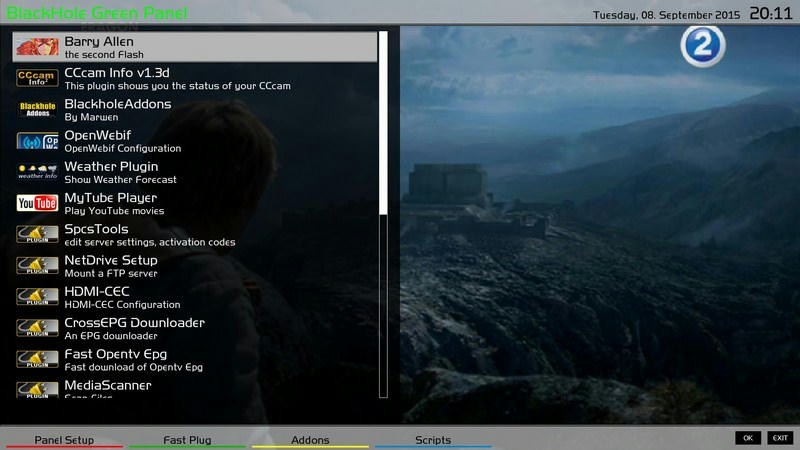800x450 pixels.
Task: Click "Play YouTube movies" description
Action: coord(114,211)
